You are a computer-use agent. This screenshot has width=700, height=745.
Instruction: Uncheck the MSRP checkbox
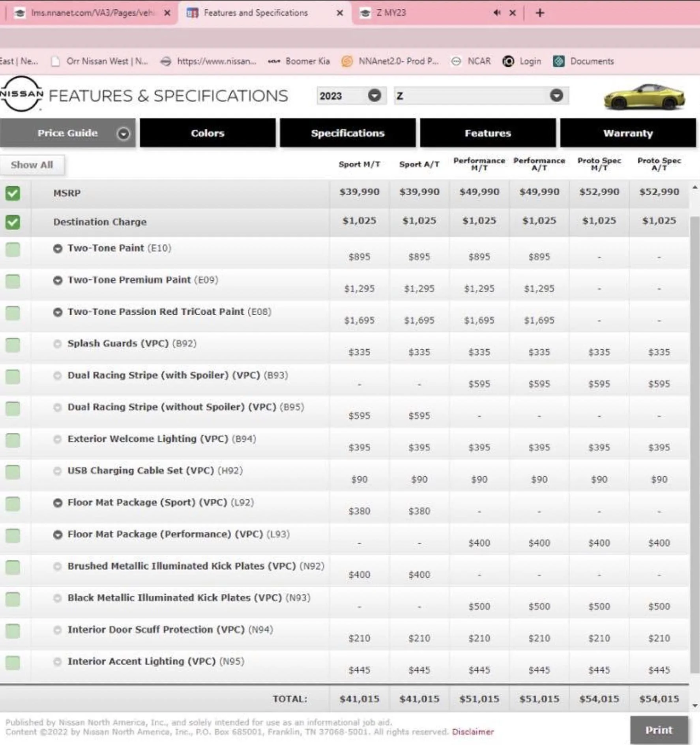13,193
